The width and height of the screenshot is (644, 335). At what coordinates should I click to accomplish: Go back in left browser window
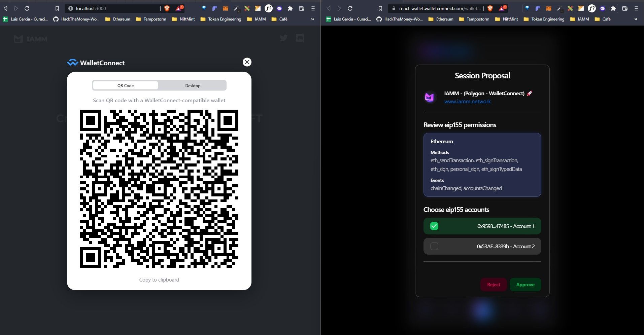click(5, 8)
